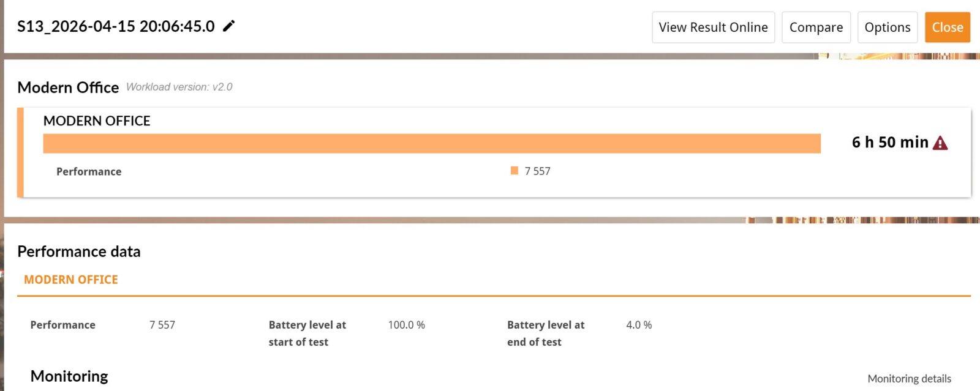Image resolution: width=980 pixels, height=391 pixels.
Task: Click the MODERN OFFICE card heading
Action: pos(97,121)
